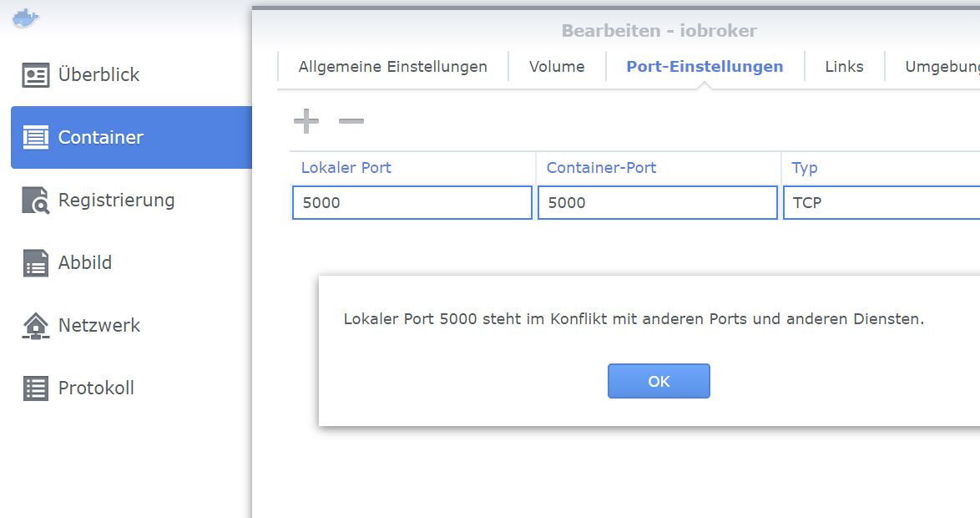Click the Lokaler Port field showing 5000
This screenshot has width=980, height=518.
coord(412,203)
